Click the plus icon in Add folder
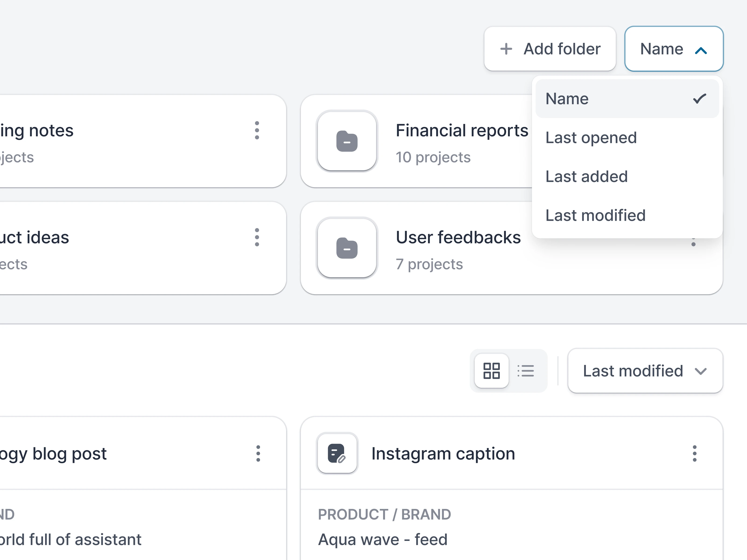This screenshot has width=747, height=560. coord(506,49)
